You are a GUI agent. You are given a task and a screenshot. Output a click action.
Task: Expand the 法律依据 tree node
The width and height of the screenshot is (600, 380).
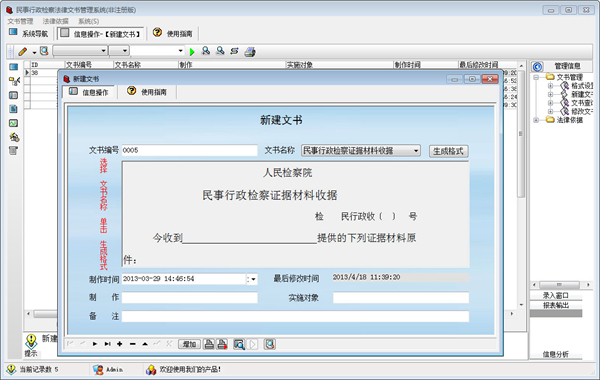click(x=536, y=120)
